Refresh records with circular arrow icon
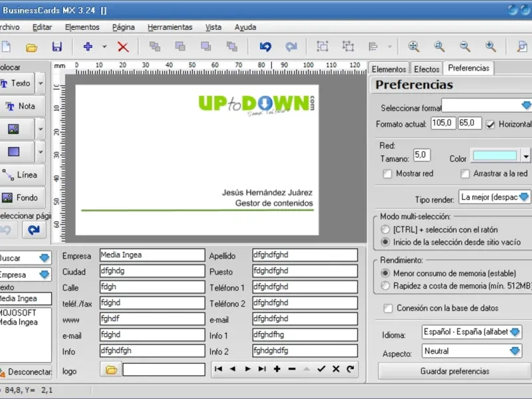Viewport: 532px width, 399px height. (350, 369)
